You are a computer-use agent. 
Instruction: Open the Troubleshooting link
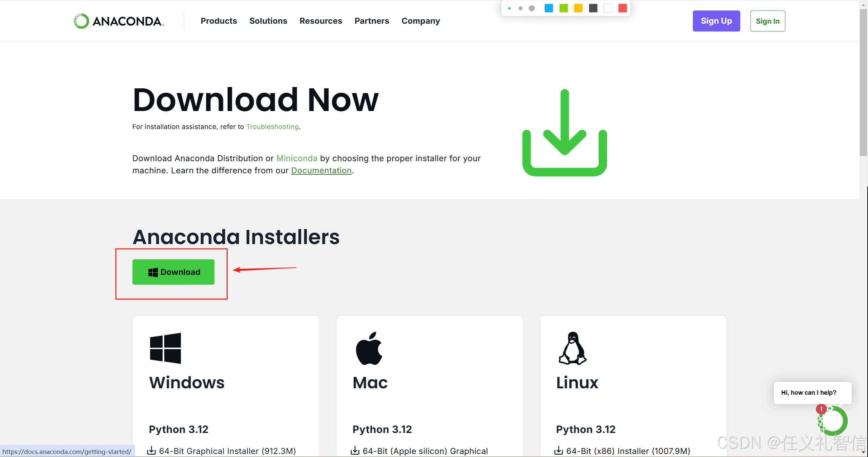pos(272,127)
